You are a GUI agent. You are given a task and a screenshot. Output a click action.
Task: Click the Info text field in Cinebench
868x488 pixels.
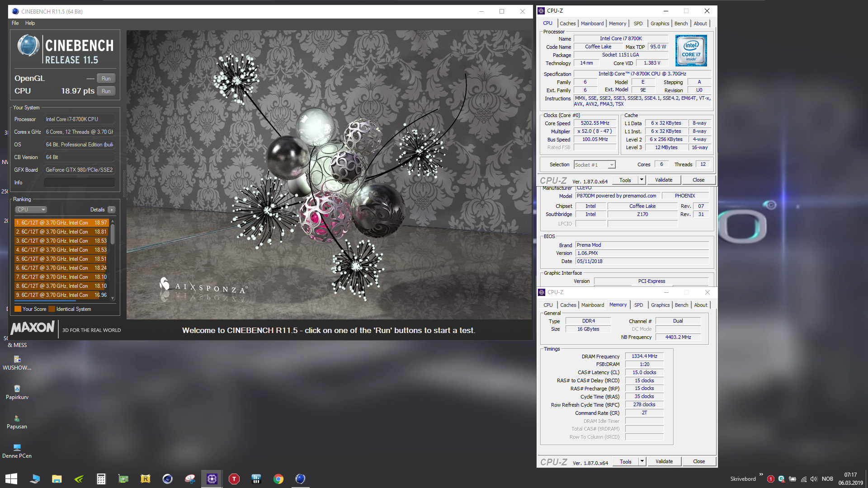79,183
